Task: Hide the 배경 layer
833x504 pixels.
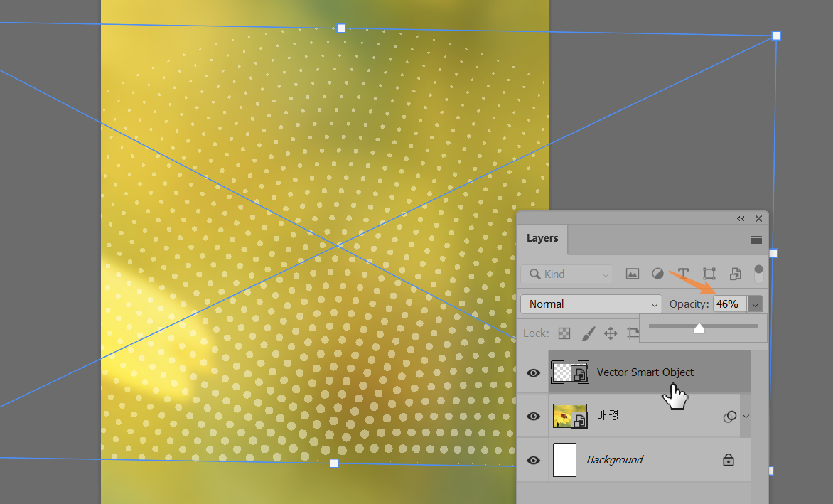Action: tap(533, 417)
